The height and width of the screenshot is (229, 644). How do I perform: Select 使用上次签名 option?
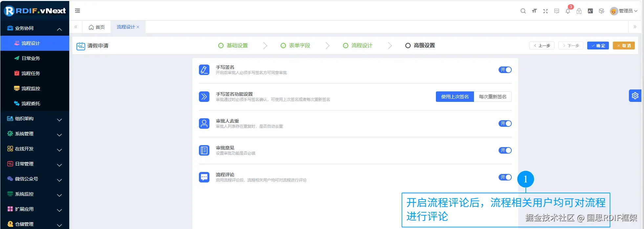click(455, 97)
